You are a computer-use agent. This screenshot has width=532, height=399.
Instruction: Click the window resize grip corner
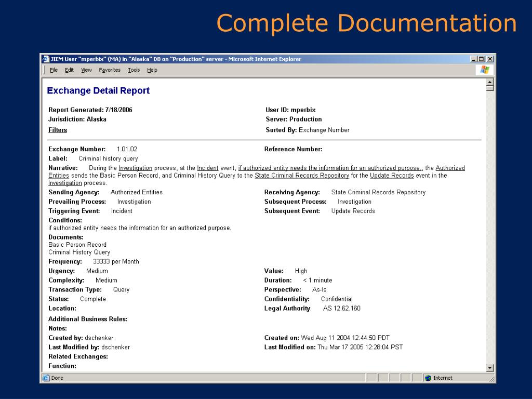pos(491,379)
